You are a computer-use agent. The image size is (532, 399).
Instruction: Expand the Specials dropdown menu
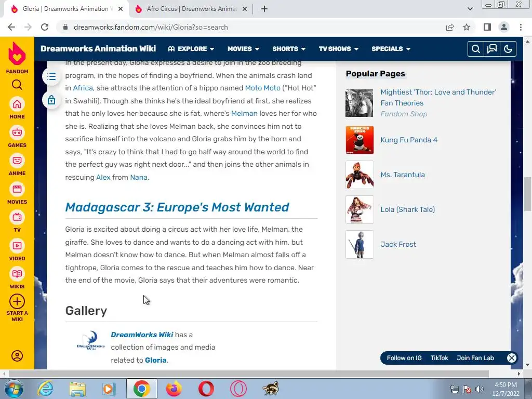391,49
